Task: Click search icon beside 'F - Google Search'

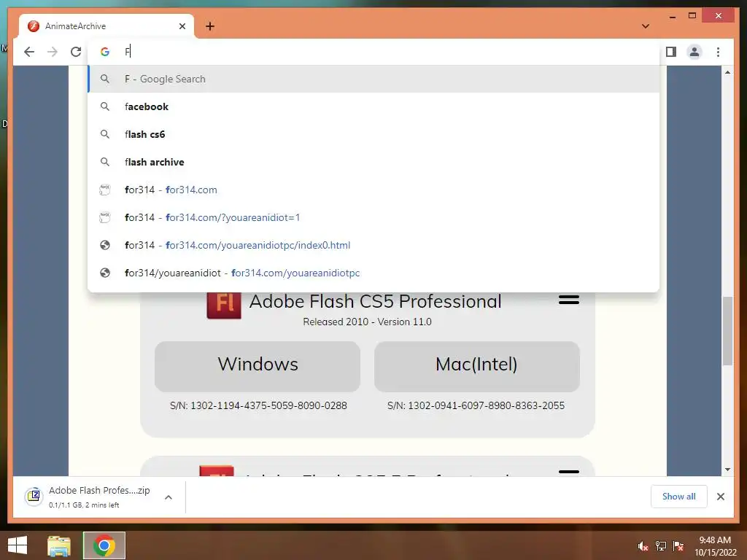Action: [x=105, y=79]
